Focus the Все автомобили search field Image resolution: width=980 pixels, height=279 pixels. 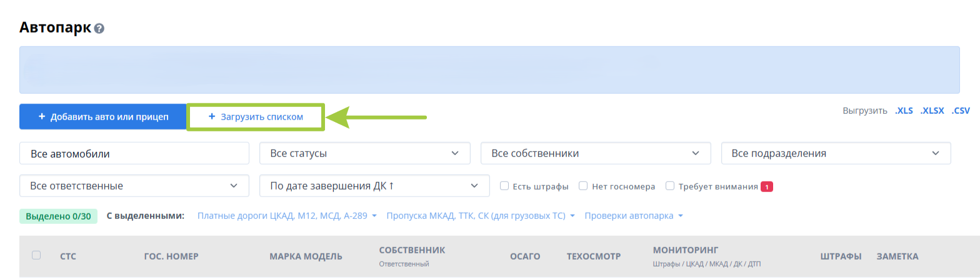pyautogui.click(x=134, y=153)
